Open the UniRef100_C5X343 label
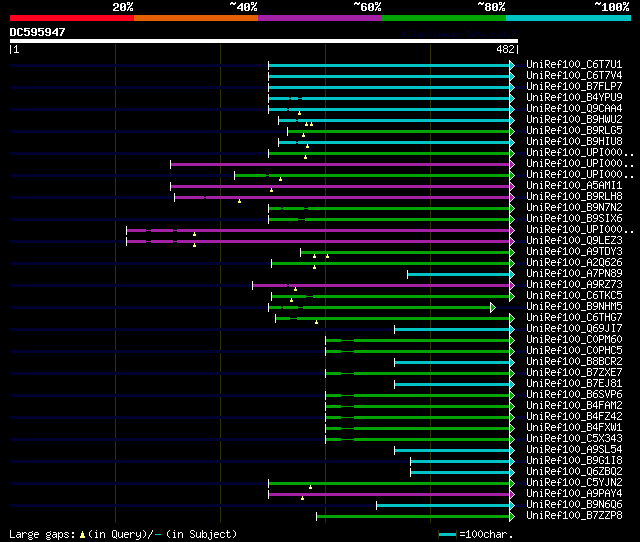 [x=574, y=439]
